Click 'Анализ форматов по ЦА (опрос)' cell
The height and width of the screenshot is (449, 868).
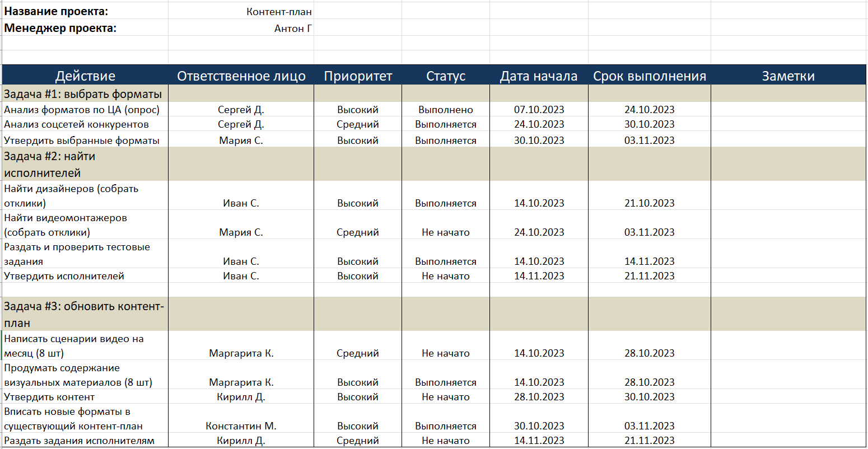pyautogui.click(x=85, y=110)
